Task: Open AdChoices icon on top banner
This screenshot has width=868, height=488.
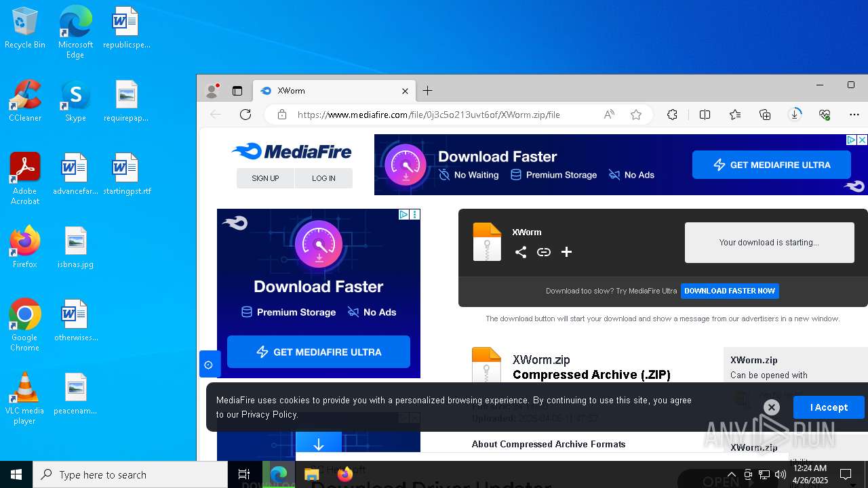Action: tap(851, 140)
